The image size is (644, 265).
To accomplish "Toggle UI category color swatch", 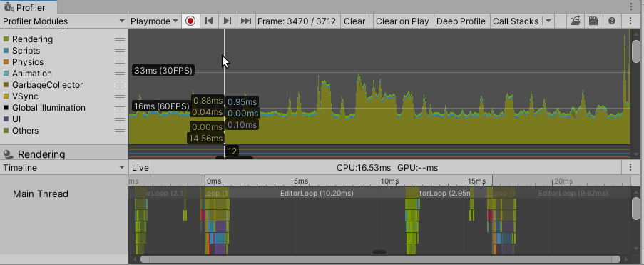I will click(x=6, y=119).
